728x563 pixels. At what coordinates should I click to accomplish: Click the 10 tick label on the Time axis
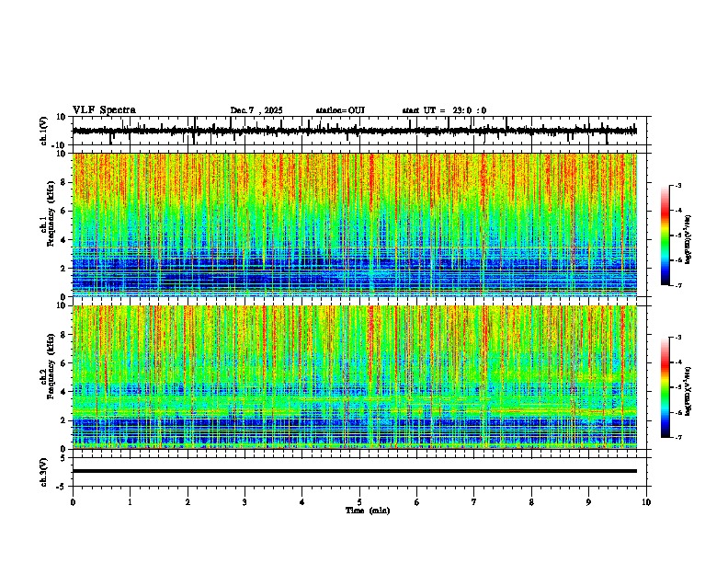click(x=646, y=502)
